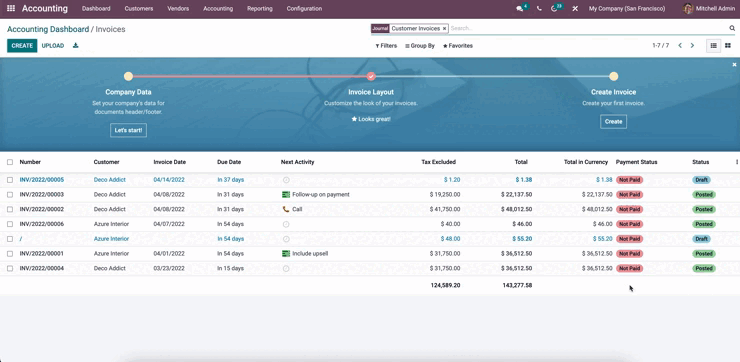Click the CREATE button

click(22, 46)
